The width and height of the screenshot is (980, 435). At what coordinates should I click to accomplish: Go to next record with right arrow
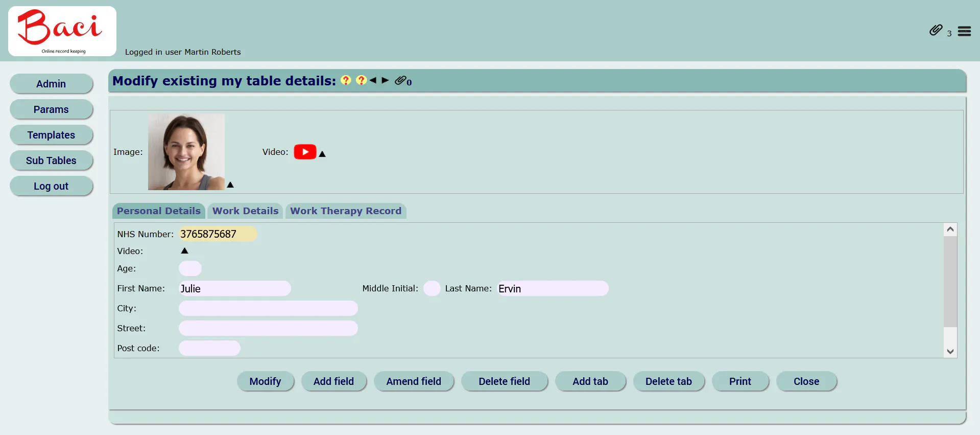click(385, 80)
